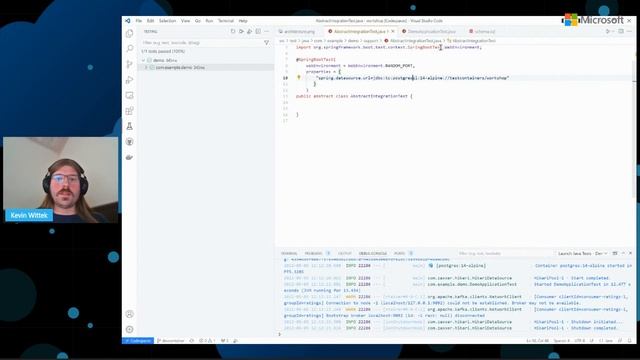Open the Go menu
640x360 pixels.
[x=198, y=20]
